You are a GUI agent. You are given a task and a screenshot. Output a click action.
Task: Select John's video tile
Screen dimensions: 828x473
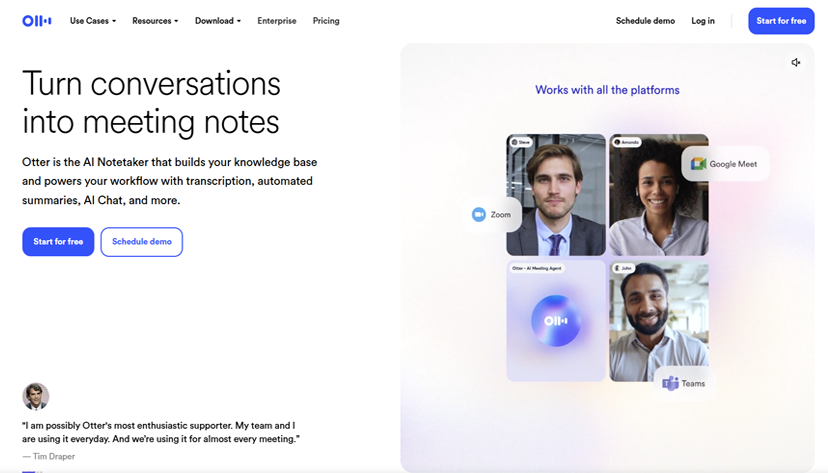click(658, 320)
